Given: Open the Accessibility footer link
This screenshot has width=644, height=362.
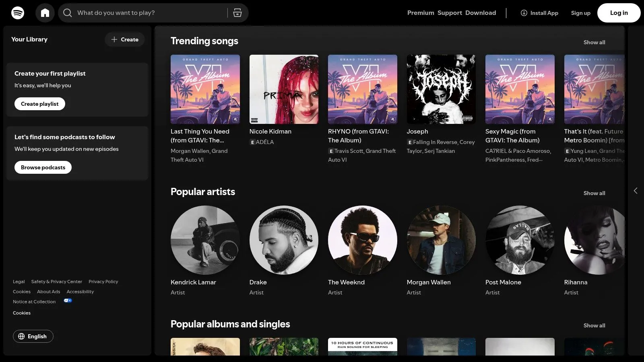Looking at the screenshot, I should (x=80, y=292).
